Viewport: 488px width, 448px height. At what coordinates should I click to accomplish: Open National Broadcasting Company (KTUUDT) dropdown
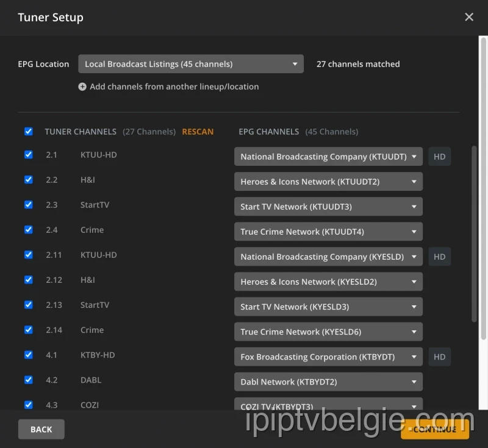328,157
